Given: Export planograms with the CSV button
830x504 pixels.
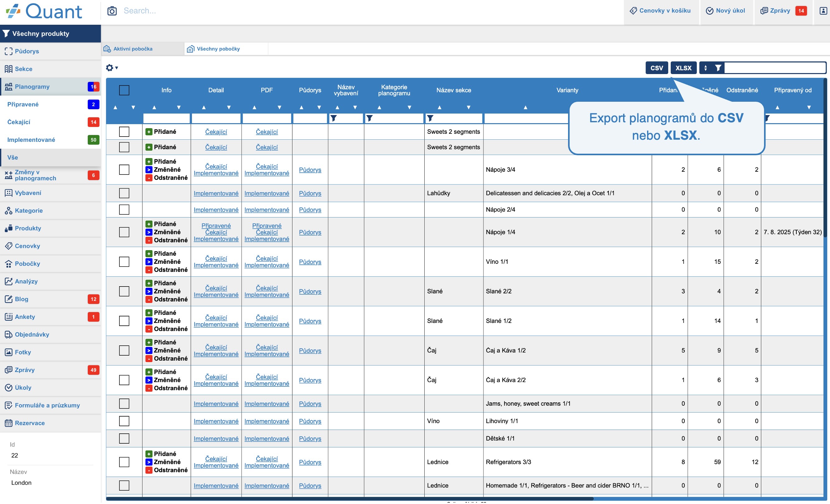Looking at the screenshot, I should point(656,68).
